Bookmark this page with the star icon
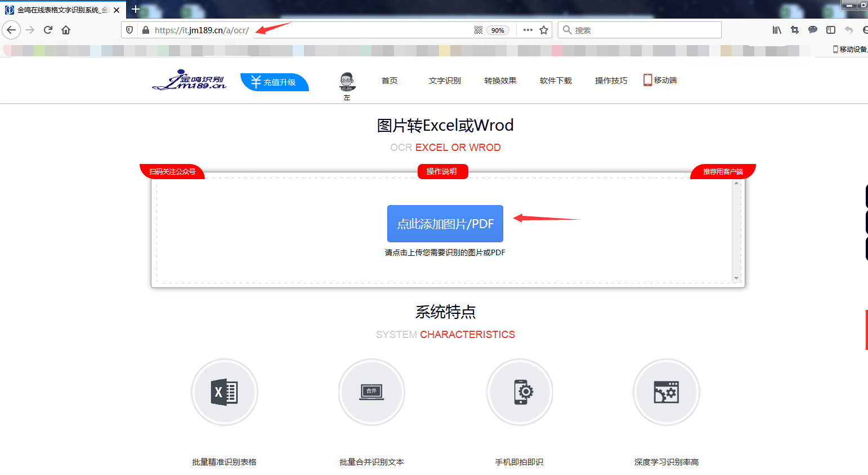 click(544, 30)
